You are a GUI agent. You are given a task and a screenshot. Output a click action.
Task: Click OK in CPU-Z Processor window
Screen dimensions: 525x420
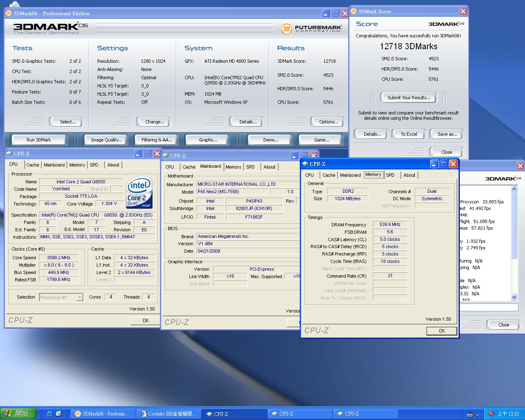[x=146, y=321]
